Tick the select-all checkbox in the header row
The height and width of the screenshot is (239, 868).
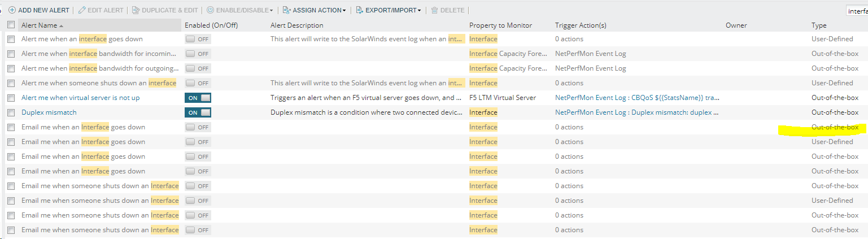tap(11, 25)
